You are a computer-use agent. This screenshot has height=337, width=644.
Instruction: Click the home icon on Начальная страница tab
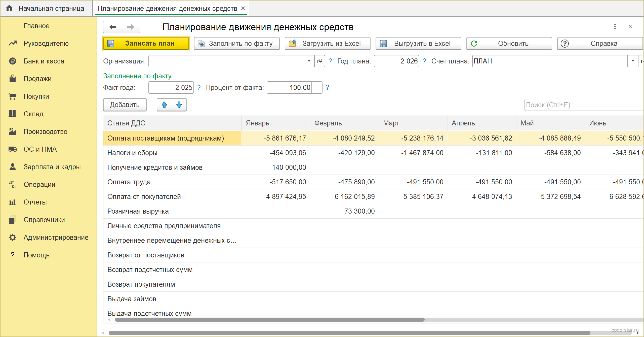click(x=9, y=8)
